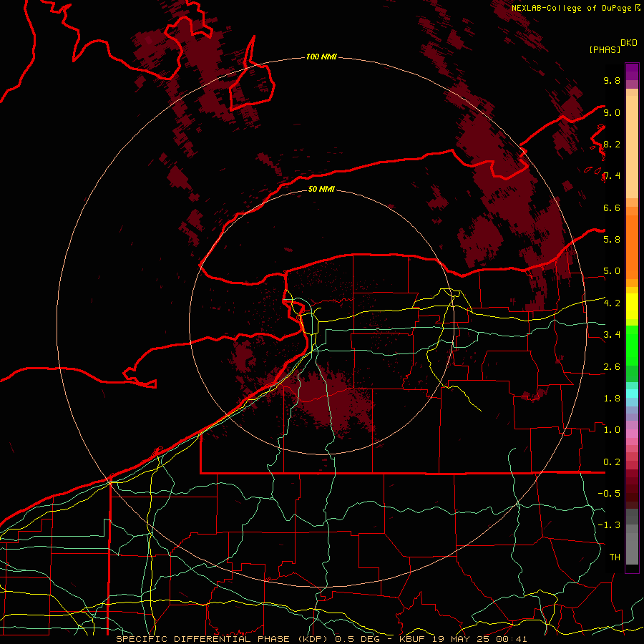
Task: Click the 100 NMI range ring label
Action: pyautogui.click(x=321, y=57)
